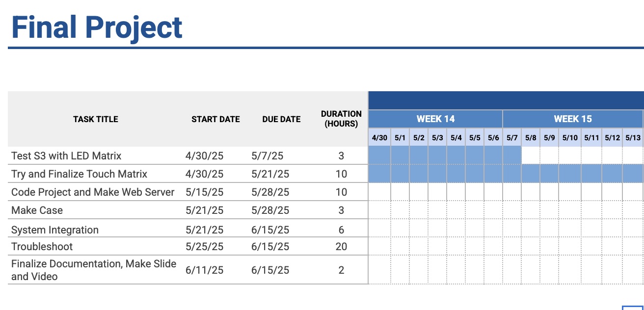Viewport: 644px width, 310px height.
Task: Click the WEEK 14 header
Action: pos(435,119)
